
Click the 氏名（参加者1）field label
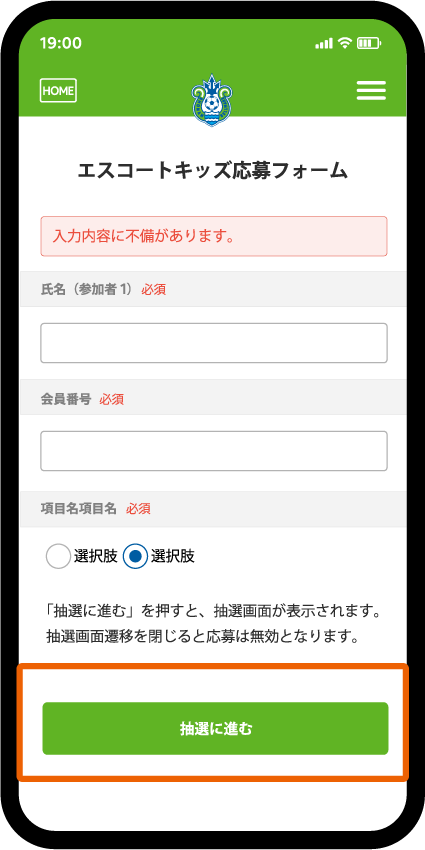(87, 289)
